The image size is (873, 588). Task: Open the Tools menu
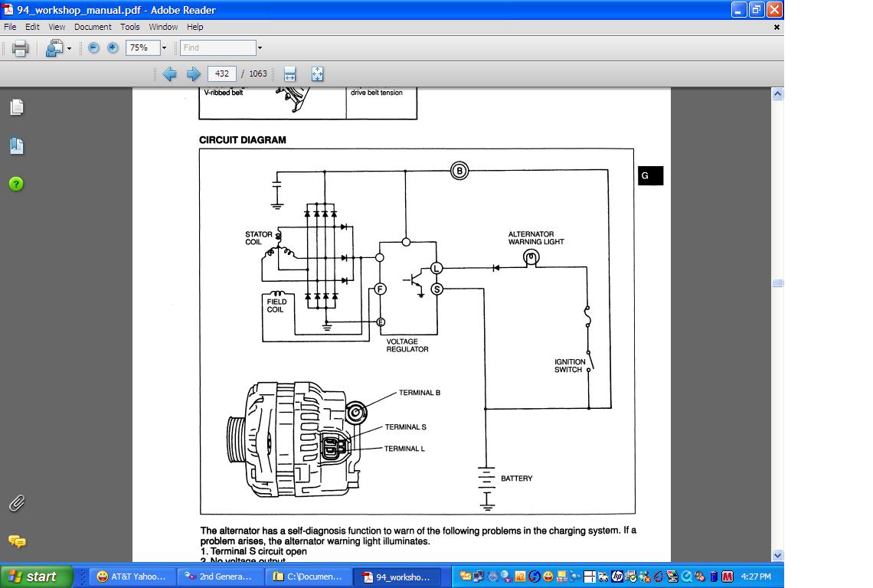129,27
